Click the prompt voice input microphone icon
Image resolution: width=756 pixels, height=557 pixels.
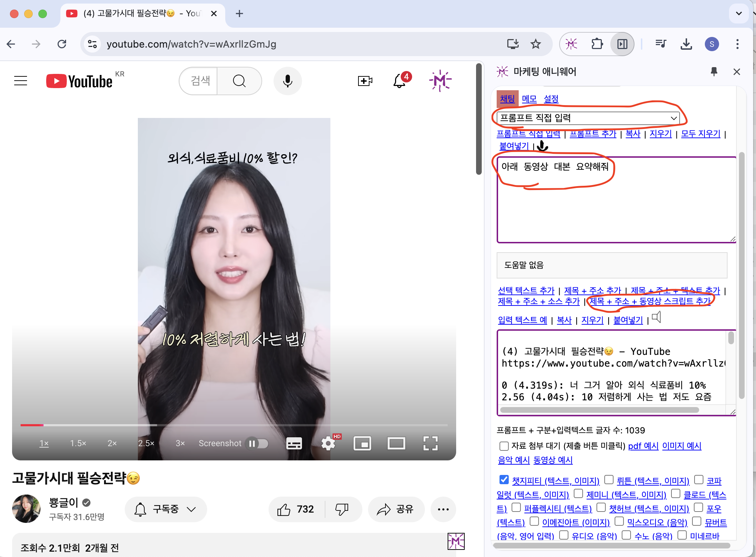tap(542, 146)
